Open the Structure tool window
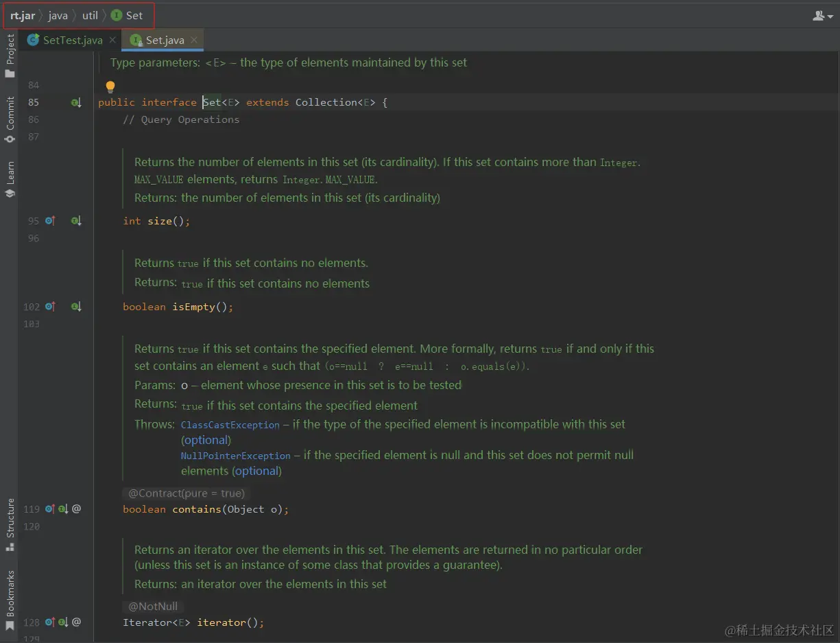 [10, 525]
